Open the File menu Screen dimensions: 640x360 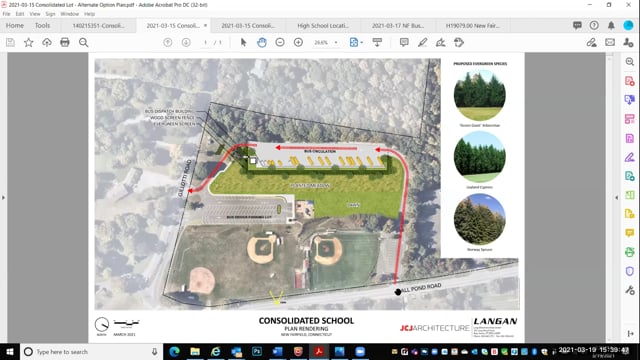point(6,14)
